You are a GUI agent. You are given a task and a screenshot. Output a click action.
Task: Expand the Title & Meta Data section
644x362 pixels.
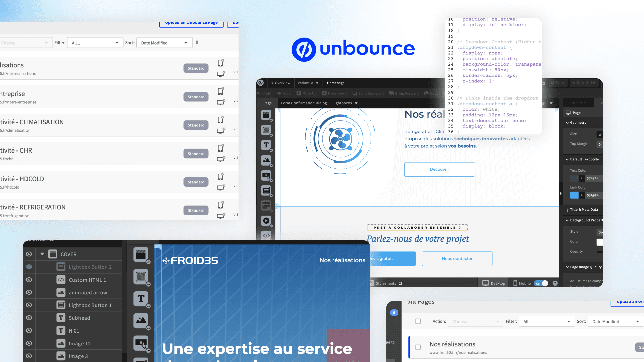click(583, 210)
